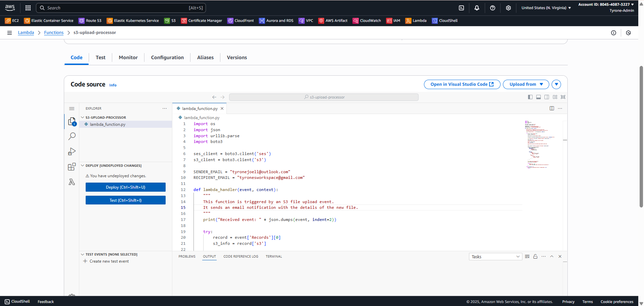Click the AWS search bar at the top
Screen dimensions: 644x306
(x=120, y=8)
